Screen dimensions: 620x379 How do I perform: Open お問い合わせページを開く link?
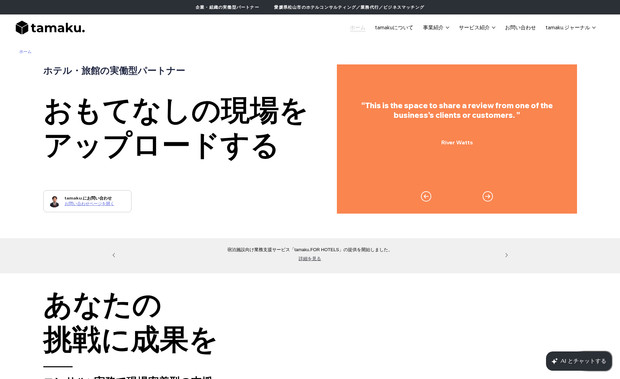(x=89, y=204)
